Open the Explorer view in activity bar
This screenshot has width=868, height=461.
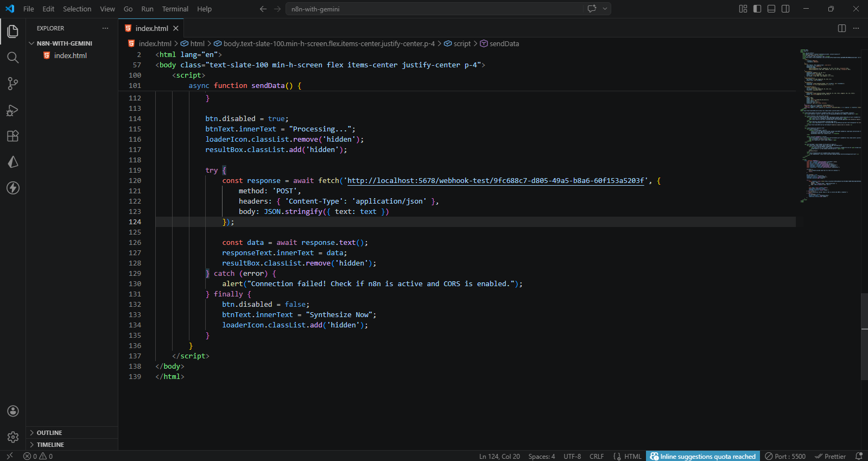(13, 31)
